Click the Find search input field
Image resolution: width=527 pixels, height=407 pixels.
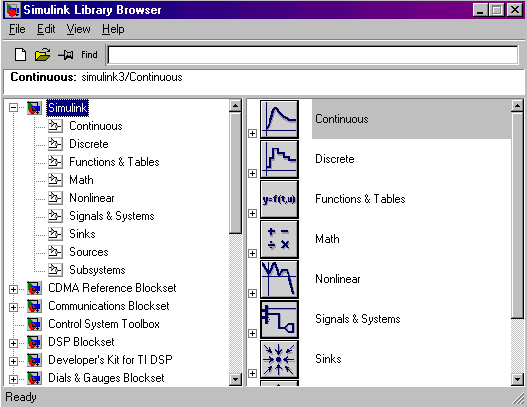click(313, 55)
